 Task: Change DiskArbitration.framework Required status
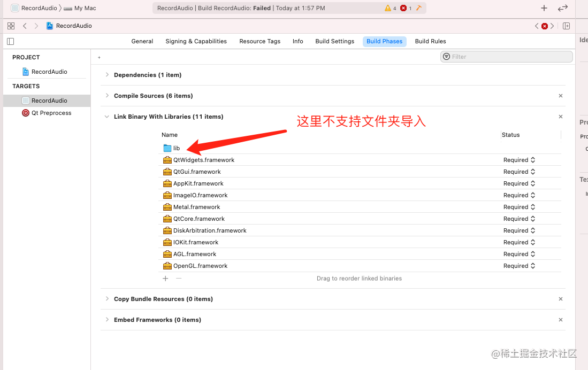(519, 230)
